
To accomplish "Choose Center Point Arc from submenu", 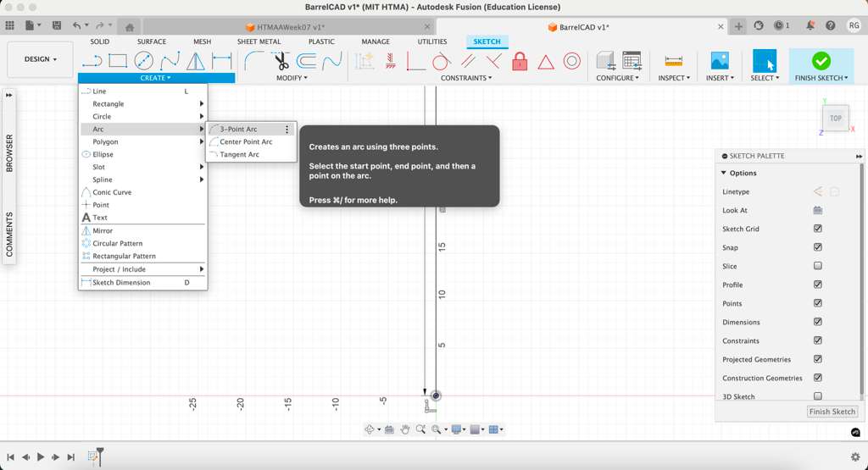I will pyautogui.click(x=246, y=142).
